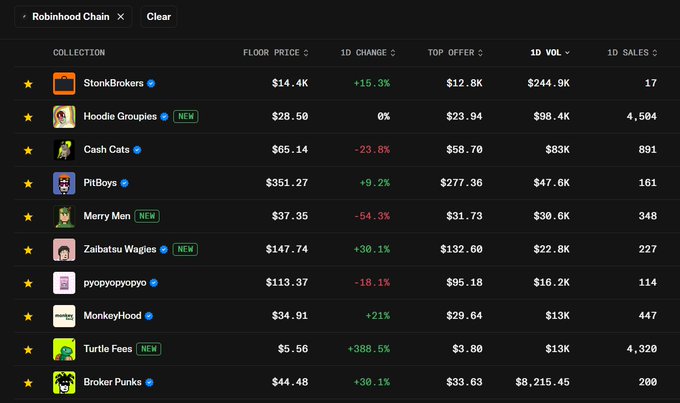Open pyopyopyopyo collection avatar
Screen dimensions: 680x403
(64, 283)
